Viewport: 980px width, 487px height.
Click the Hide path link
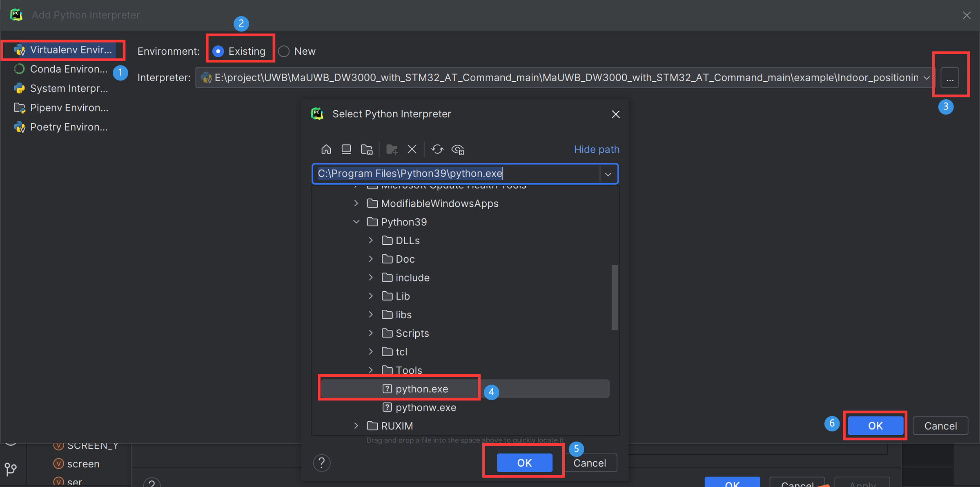(x=597, y=149)
